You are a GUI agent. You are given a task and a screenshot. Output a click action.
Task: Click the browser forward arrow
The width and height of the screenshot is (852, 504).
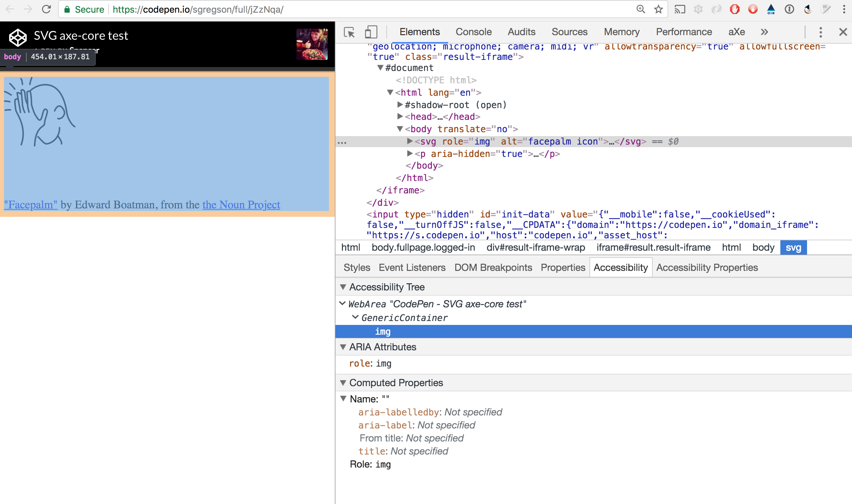click(28, 9)
